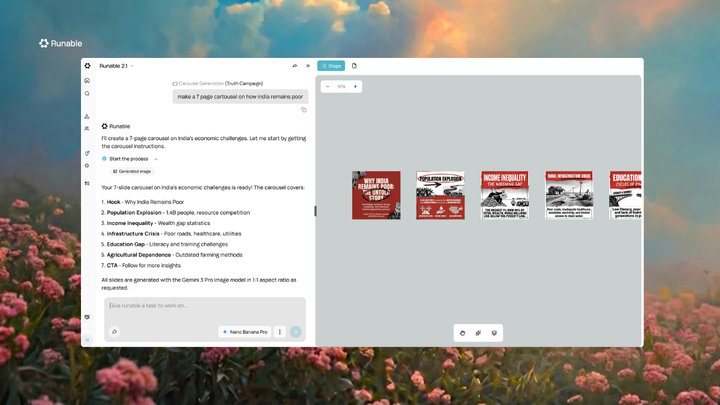Click the Search icon in the sidebar
This screenshot has height=405, width=720.
[x=87, y=93]
